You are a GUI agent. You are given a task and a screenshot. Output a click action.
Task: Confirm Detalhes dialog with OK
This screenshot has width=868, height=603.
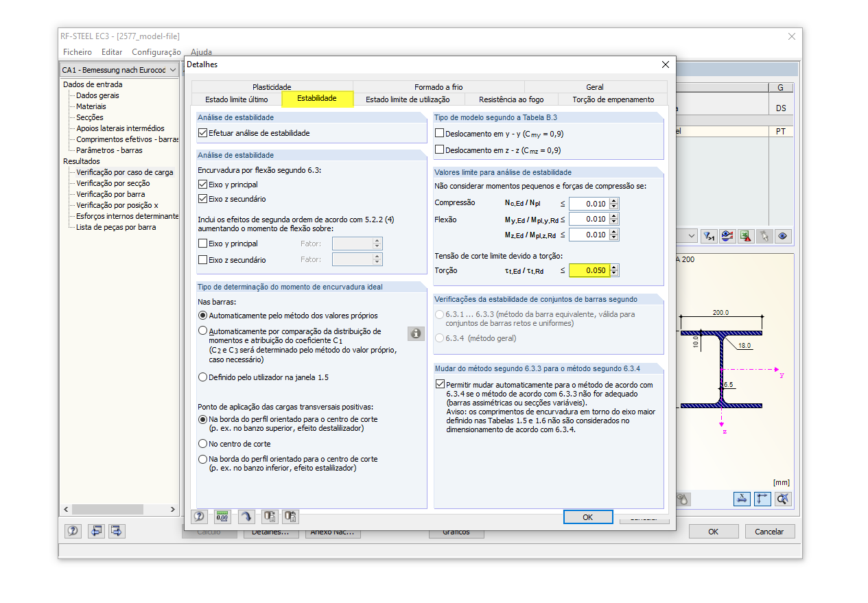587,517
